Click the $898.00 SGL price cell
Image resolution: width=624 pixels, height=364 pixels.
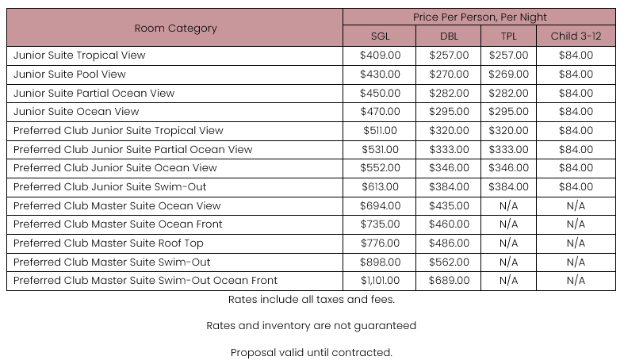[x=381, y=262]
